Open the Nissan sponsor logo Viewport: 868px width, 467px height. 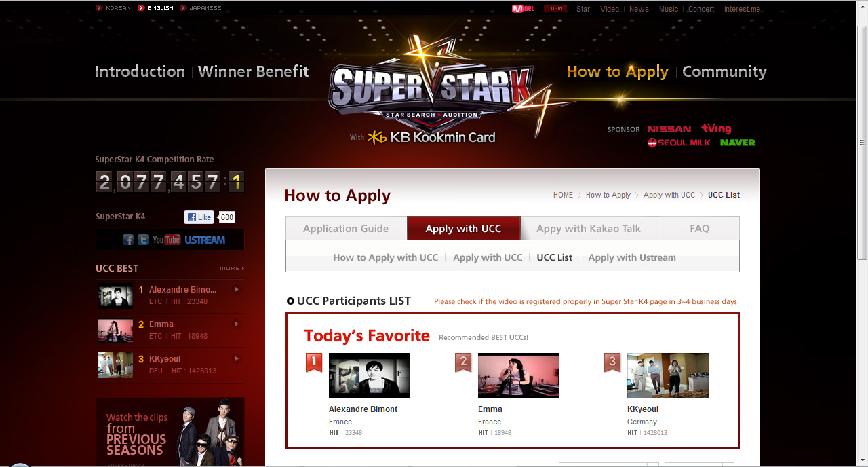pyautogui.click(x=669, y=129)
